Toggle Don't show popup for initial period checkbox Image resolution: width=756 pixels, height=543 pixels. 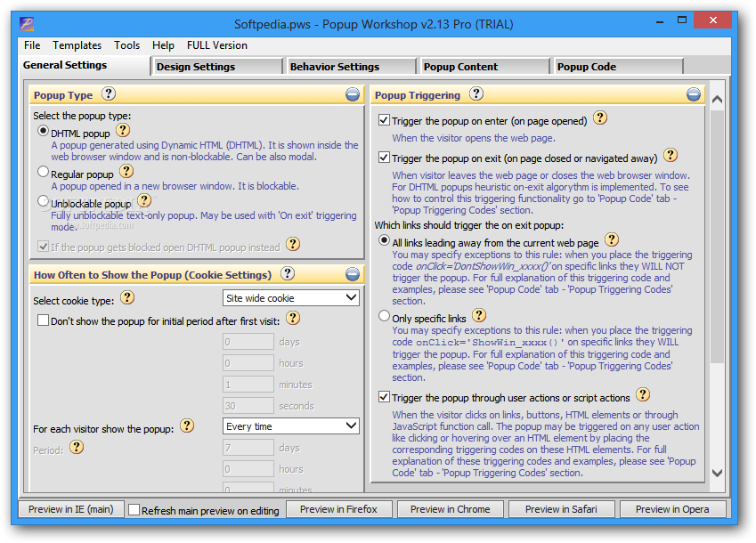(43, 320)
